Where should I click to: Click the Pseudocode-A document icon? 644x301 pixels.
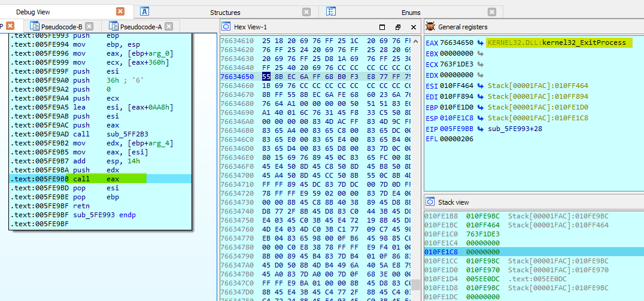point(114,27)
